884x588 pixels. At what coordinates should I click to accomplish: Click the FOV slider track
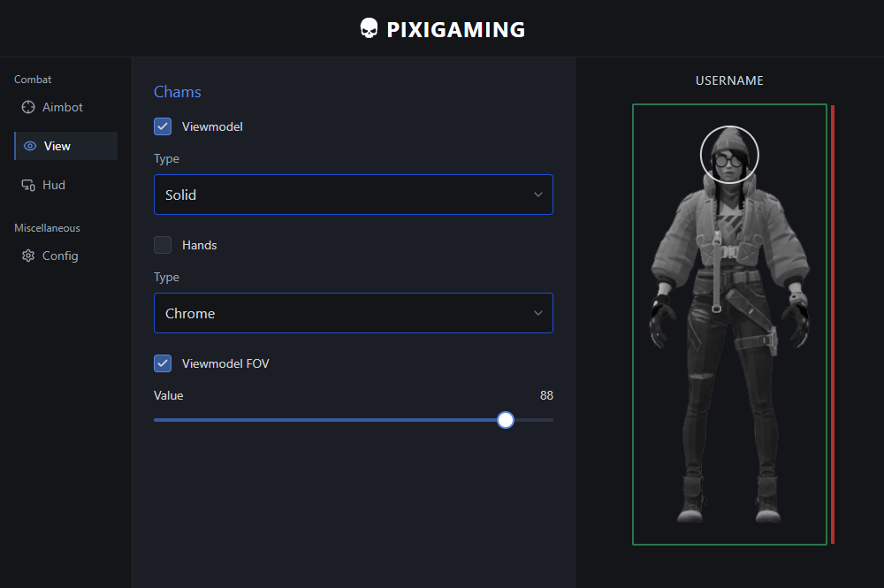pos(354,420)
